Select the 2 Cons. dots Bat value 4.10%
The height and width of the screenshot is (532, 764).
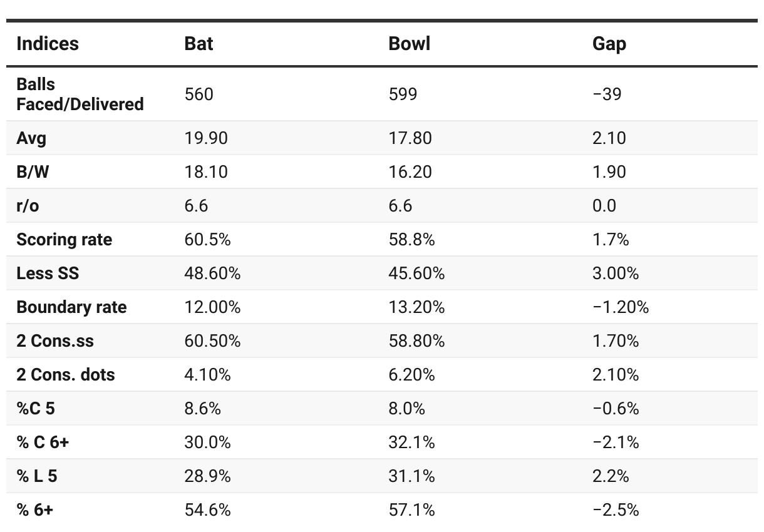point(207,375)
